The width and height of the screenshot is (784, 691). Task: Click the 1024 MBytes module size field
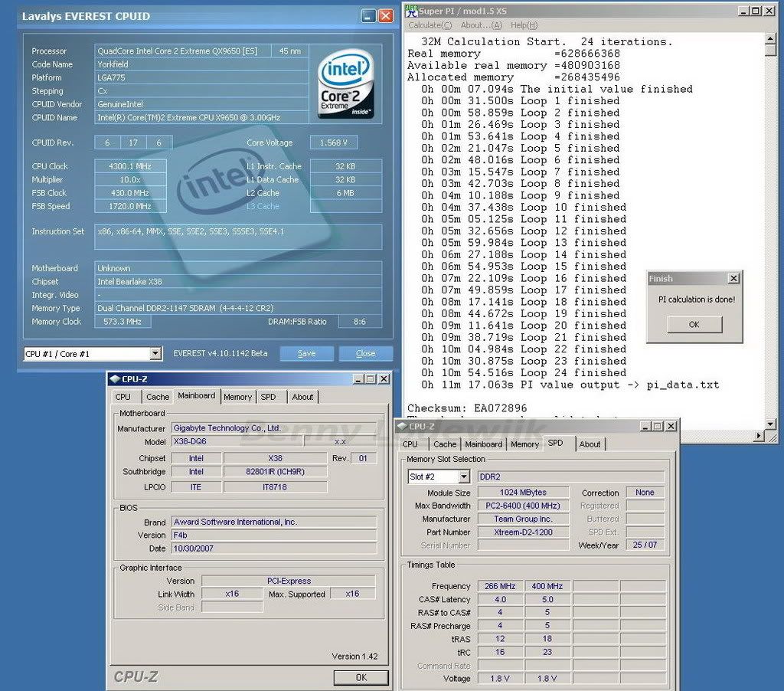523,493
